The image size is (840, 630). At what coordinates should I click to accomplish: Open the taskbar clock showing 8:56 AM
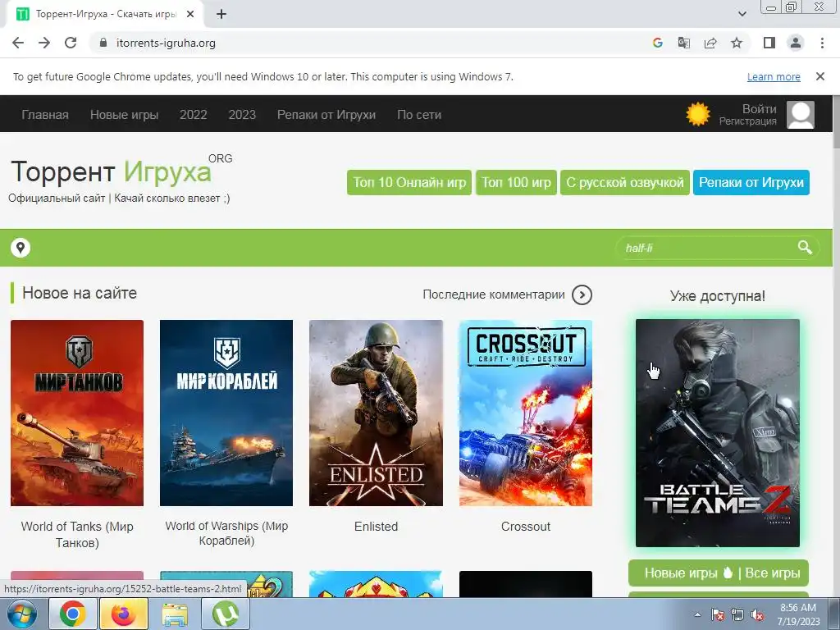pyautogui.click(x=799, y=614)
